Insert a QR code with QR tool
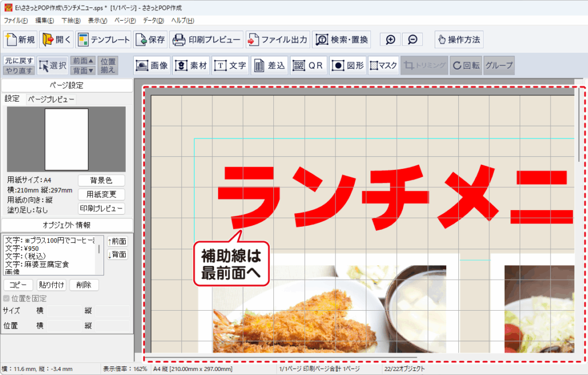Viewport: 588px width, 375px height. 308,65
